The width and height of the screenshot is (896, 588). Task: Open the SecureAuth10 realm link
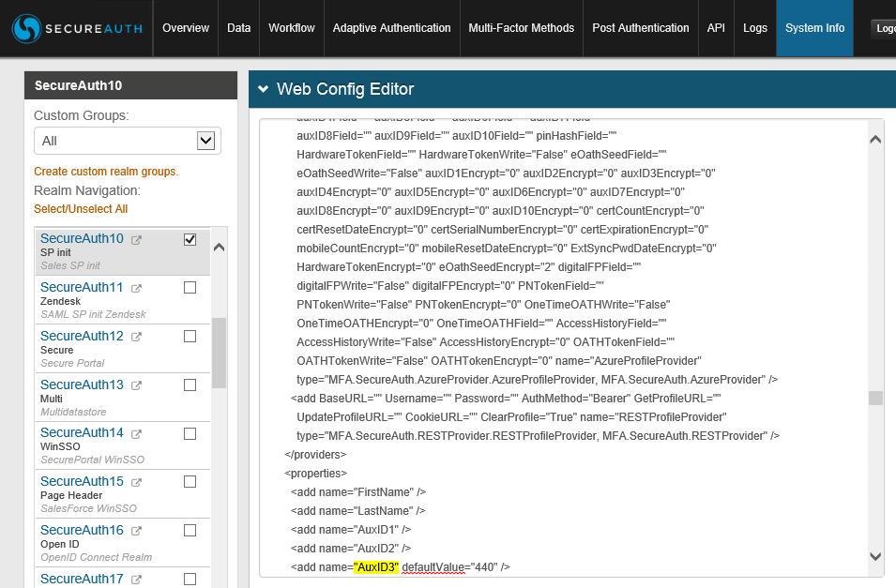(x=82, y=238)
